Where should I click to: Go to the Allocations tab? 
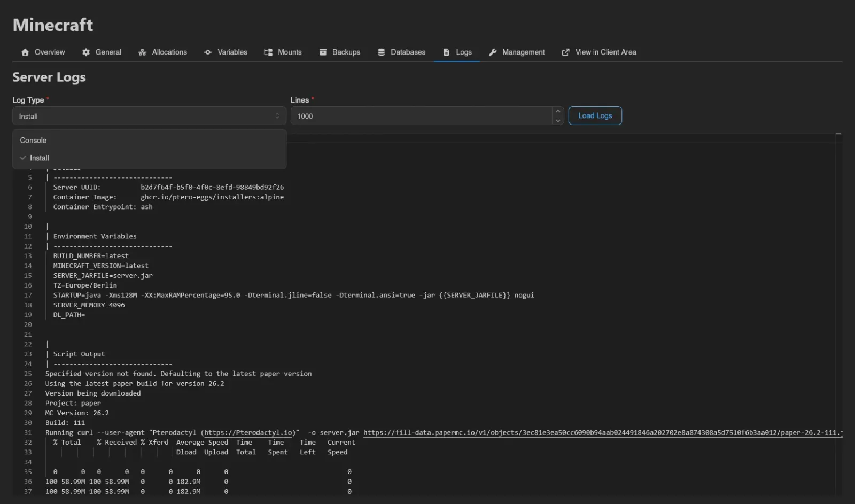click(162, 52)
